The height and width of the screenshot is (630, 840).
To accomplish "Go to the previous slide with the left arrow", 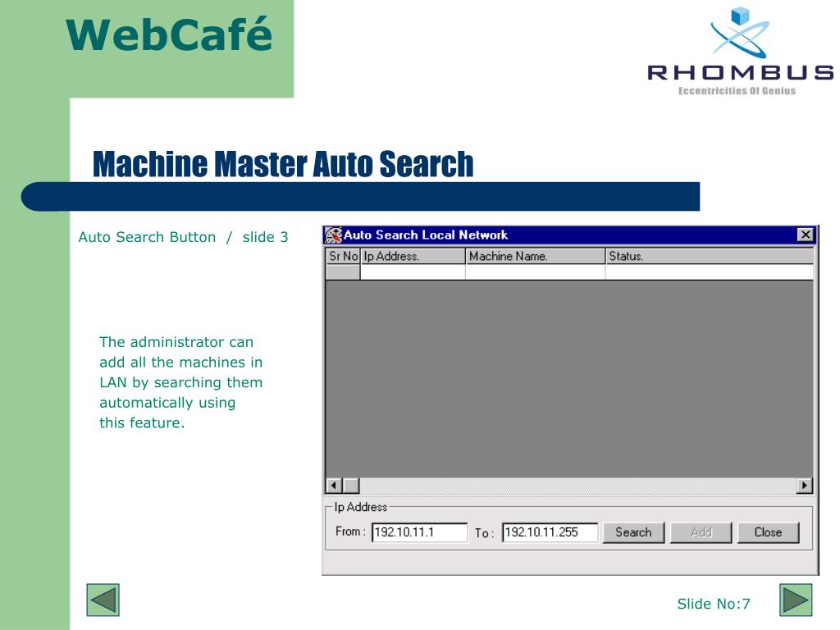I will click(103, 600).
